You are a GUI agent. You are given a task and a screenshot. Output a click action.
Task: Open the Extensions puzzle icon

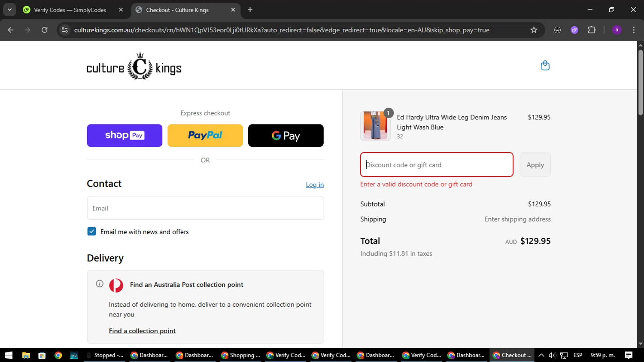[x=592, y=30]
